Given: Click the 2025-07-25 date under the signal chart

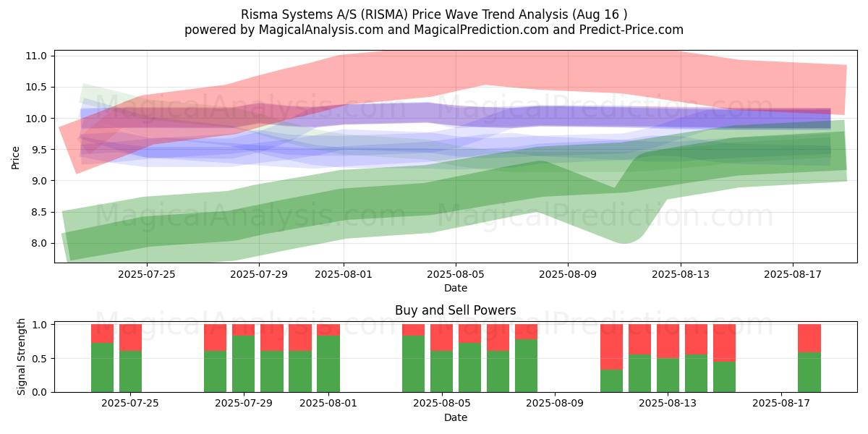Looking at the screenshot, I should click(131, 404).
